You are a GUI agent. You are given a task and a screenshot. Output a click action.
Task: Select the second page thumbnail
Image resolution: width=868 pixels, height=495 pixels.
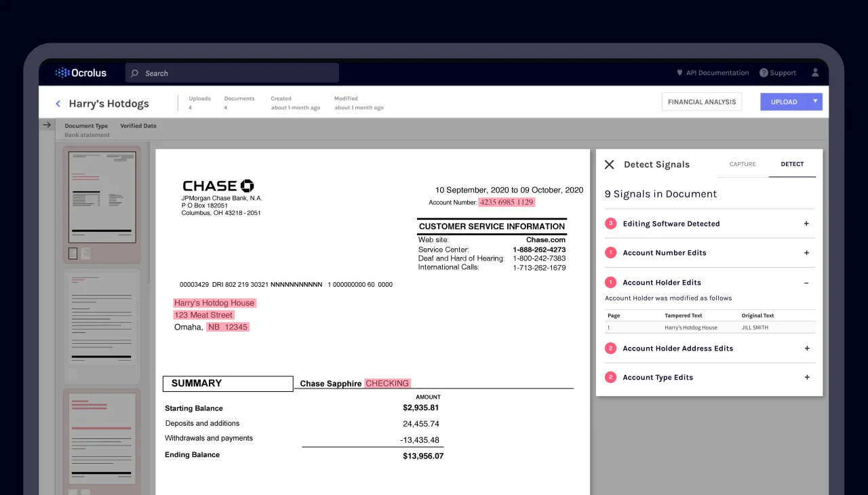102,320
